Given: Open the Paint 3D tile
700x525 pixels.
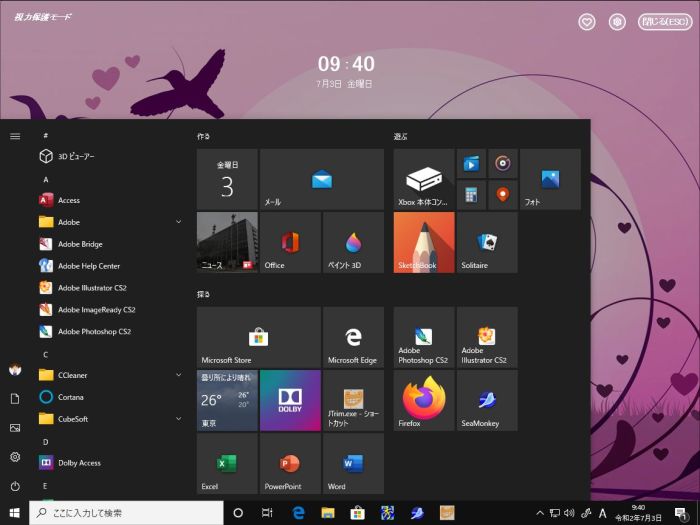Looking at the screenshot, I should pos(353,242).
